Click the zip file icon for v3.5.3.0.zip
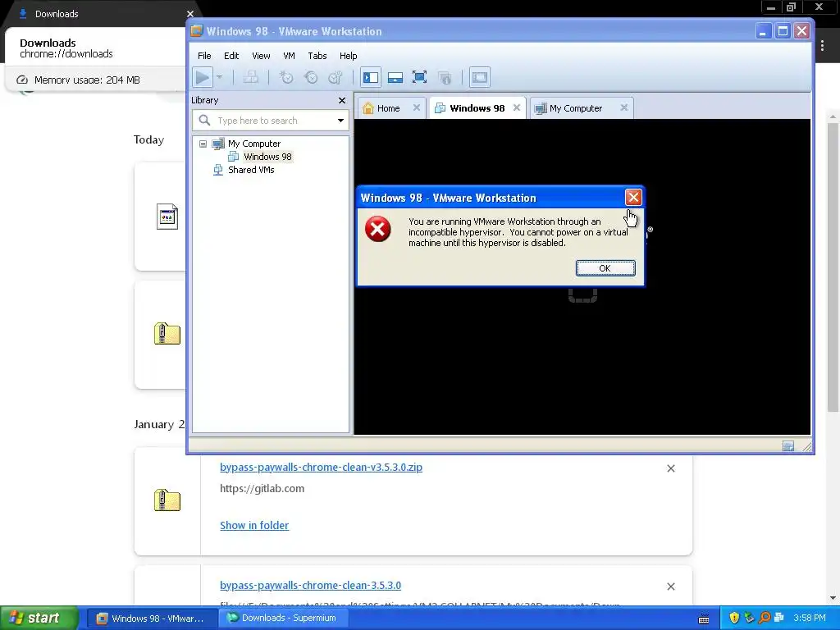This screenshot has width=840, height=630. tap(167, 500)
